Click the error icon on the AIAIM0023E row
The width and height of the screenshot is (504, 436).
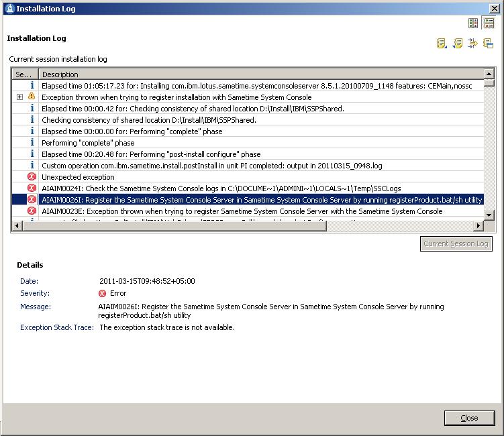pos(32,211)
